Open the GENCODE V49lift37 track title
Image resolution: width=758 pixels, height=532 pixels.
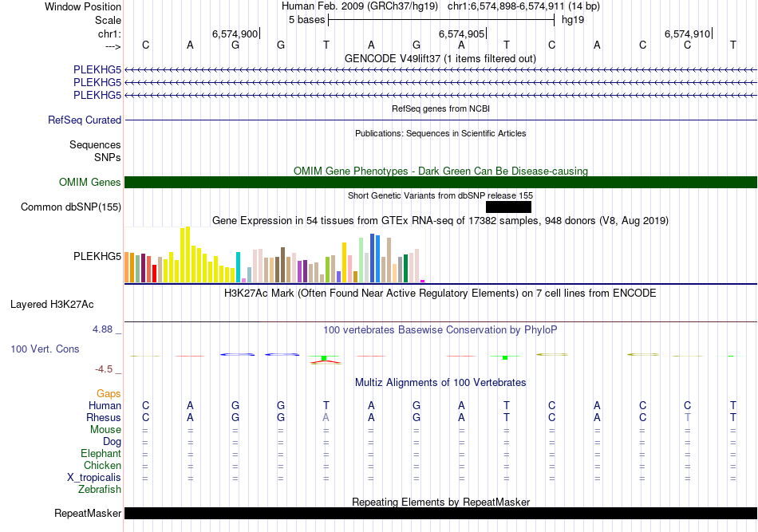click(440, 59)
